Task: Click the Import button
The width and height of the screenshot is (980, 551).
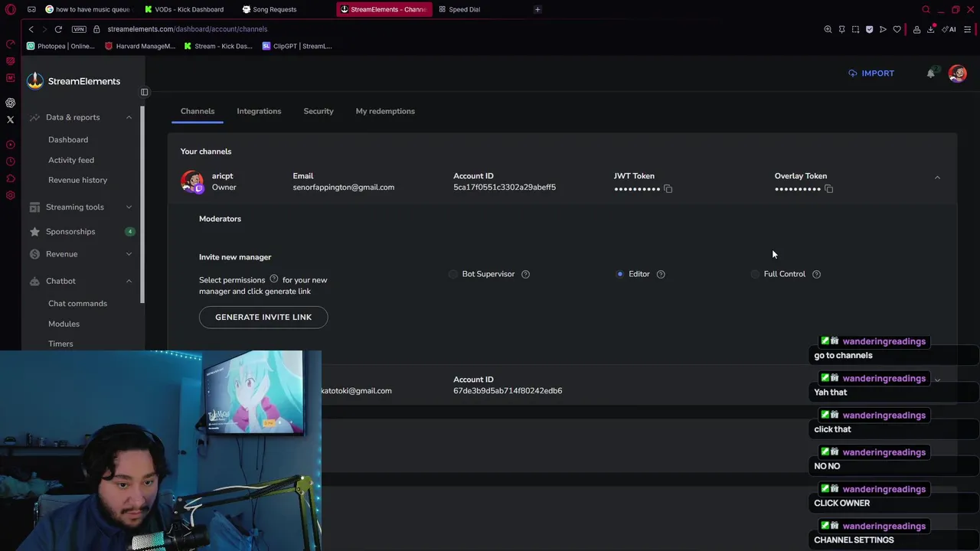Action: (871, 73)
